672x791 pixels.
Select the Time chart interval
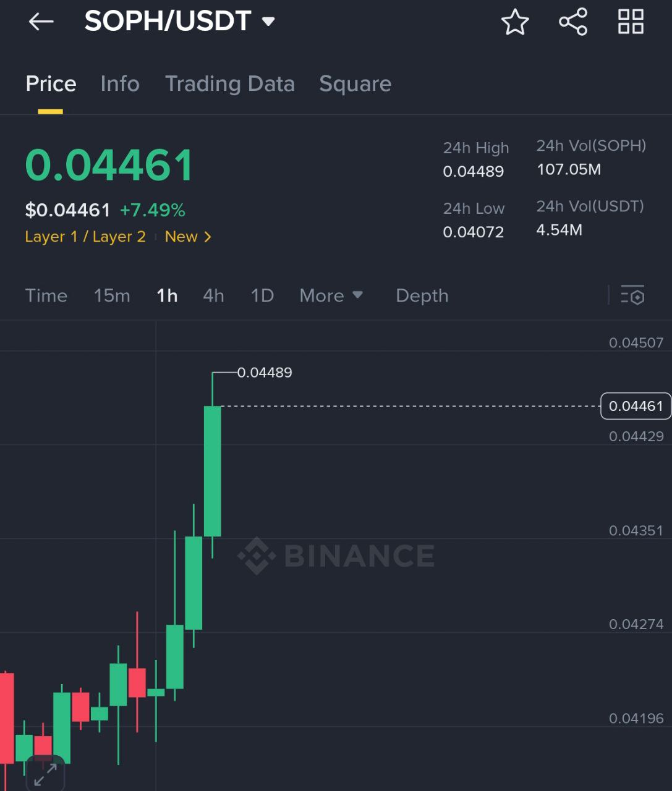point(46,295)
